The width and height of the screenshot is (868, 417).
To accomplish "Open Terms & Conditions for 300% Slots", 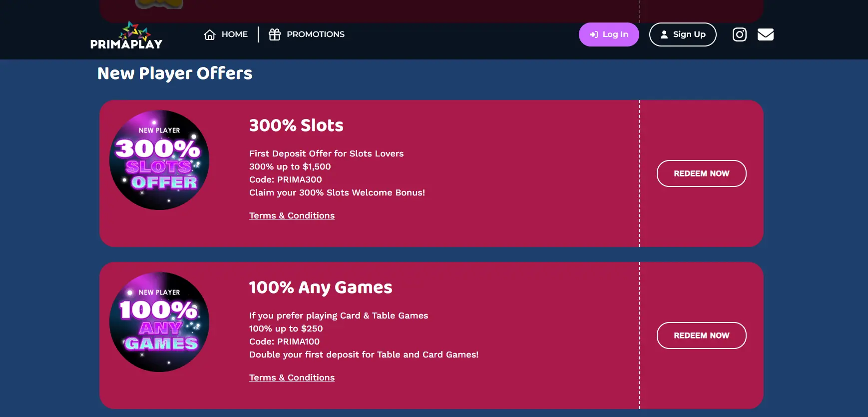I will 292,215.
